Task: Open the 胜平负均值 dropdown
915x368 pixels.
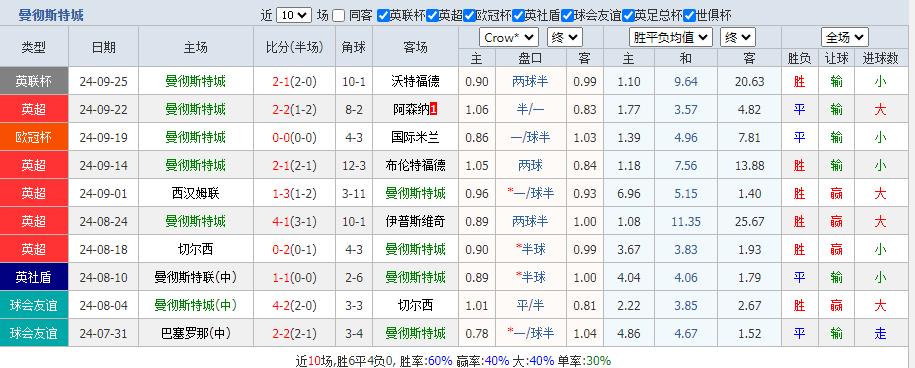Action: (x=671, y=38)
